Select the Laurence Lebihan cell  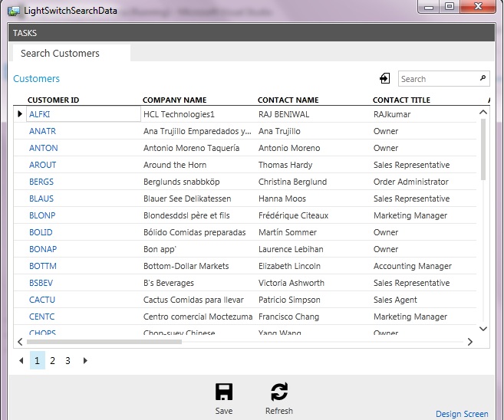[x=291, y=249]
